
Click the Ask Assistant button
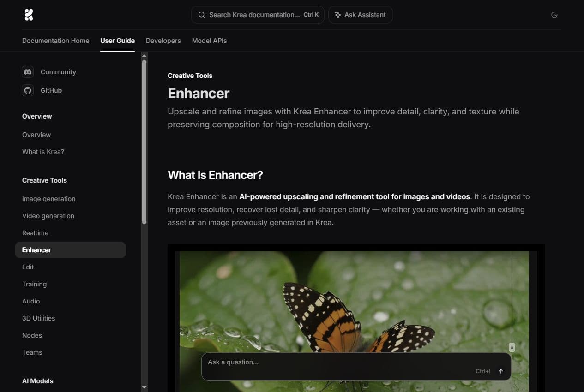361,15
